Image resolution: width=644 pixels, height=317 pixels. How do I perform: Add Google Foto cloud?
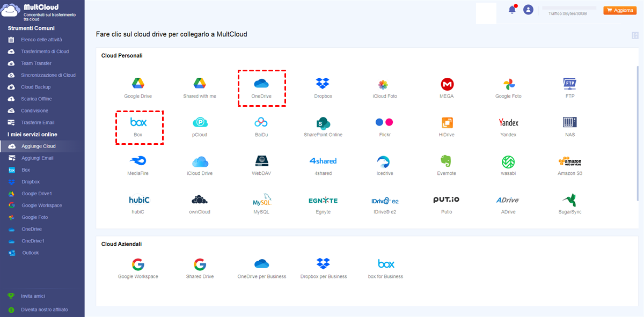pyautogui.click(x=508, y=88)
